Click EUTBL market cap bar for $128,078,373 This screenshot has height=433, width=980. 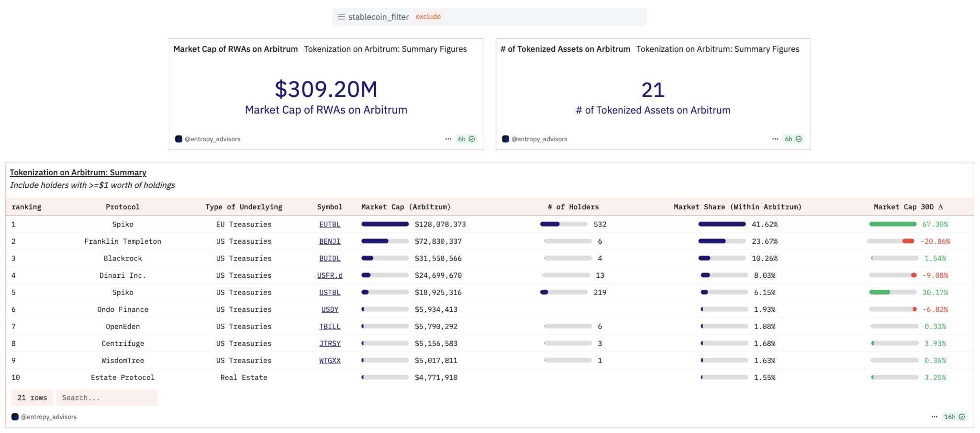385,224
